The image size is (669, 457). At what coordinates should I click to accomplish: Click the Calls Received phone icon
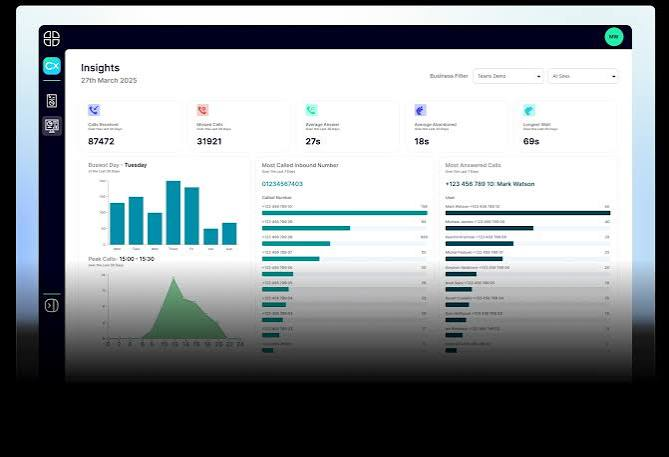point(94,110)
